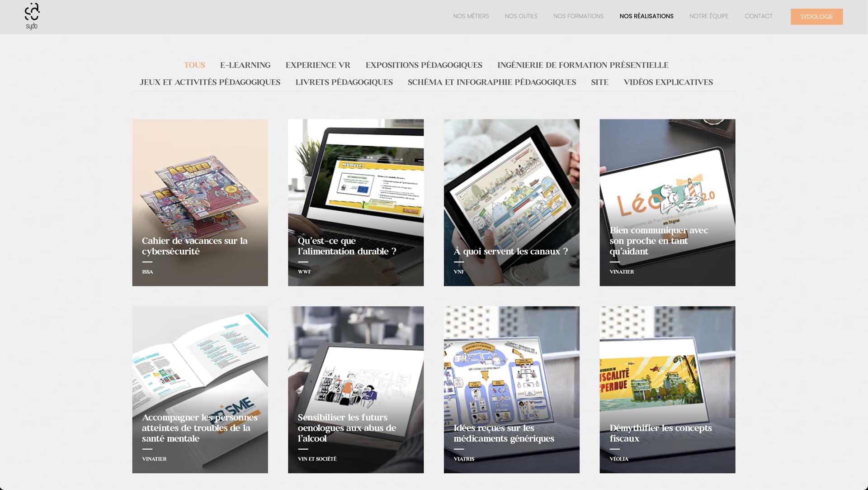Click the LIVRETS PÉDAGOGIQUES filter icon
Viewport: 868px width, 490px height.
344,82
